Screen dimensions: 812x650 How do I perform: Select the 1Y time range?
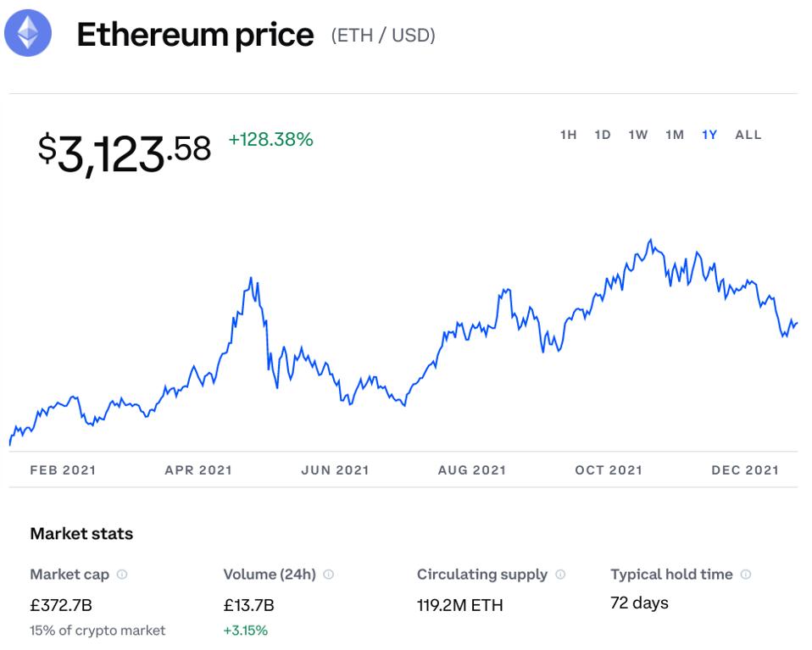click(709, 135)
